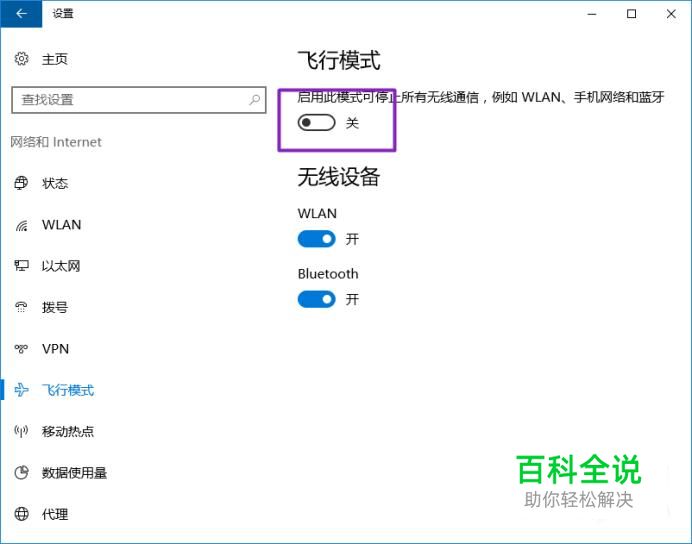The image size is (692, 544).
Task: Click the Bluetooth label text
Action: (x=328, y=274)
